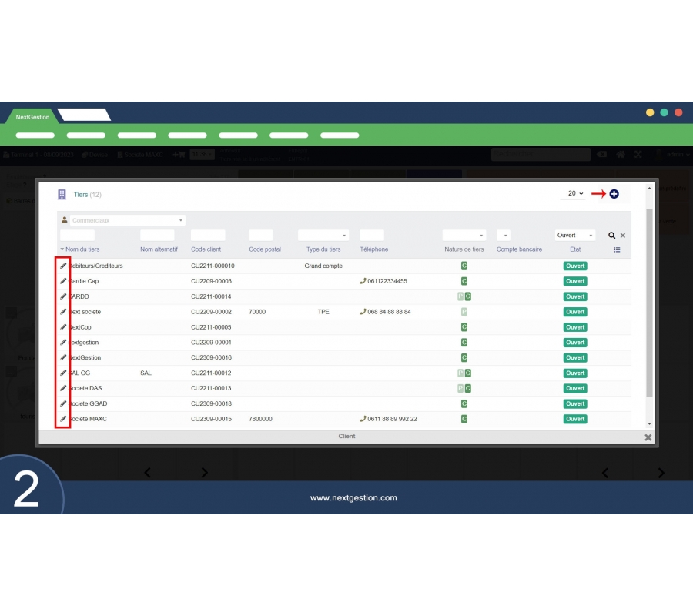Click the C nature badge for Societe GGAD

coord(464,403)
